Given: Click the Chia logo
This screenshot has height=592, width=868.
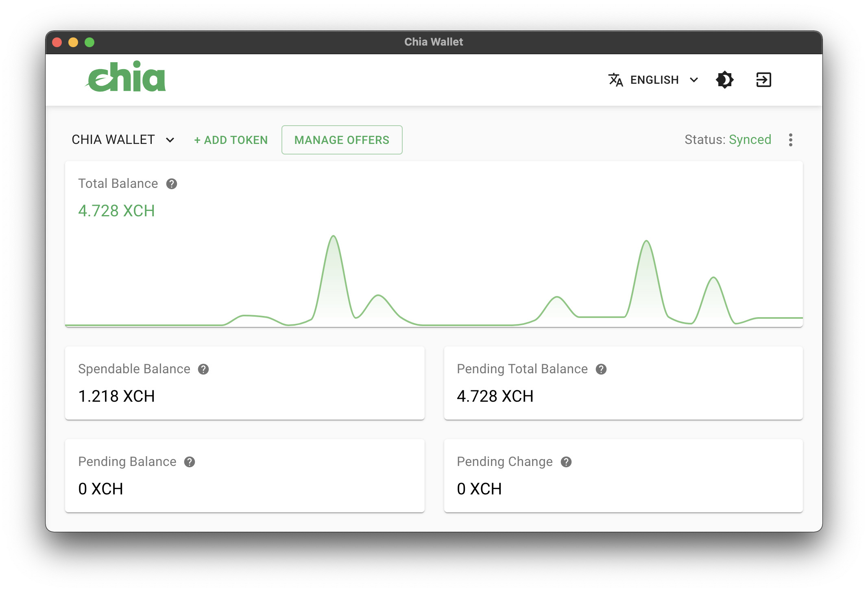Looking at the screenshot, I should 125,76.
